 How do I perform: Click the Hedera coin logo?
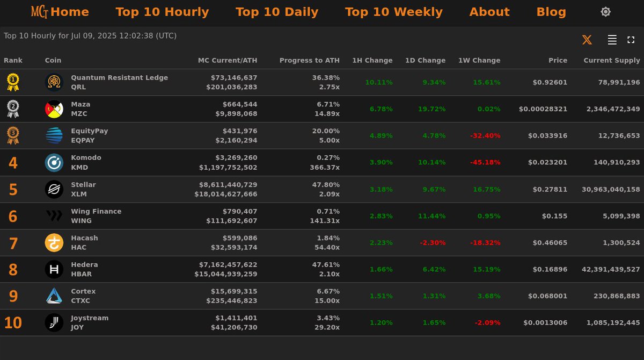coord(54,269)
